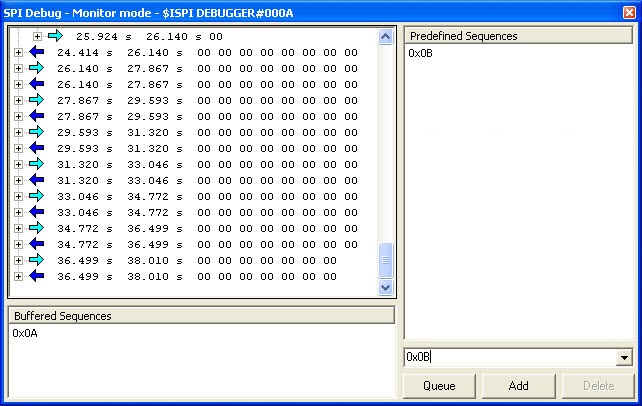Click the monitor list scroll up arrow
The height and width of the screenshot is (406, 642).
coord(385,37)
